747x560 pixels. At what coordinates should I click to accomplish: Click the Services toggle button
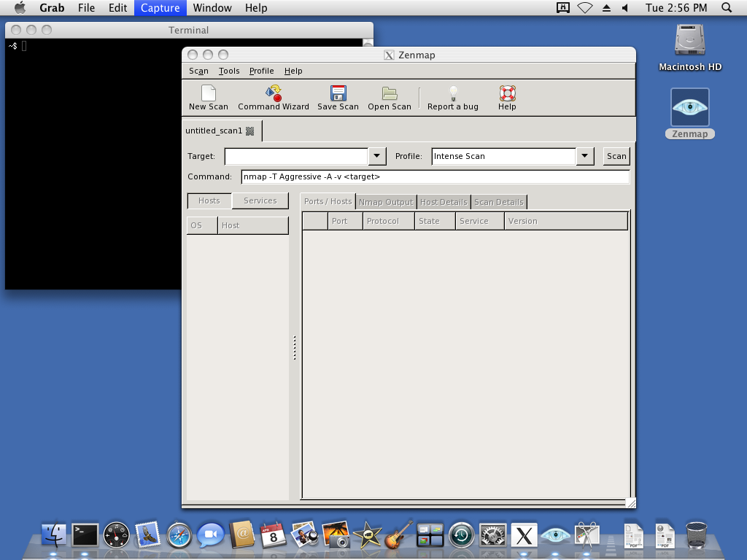click(x=260, y=201)
